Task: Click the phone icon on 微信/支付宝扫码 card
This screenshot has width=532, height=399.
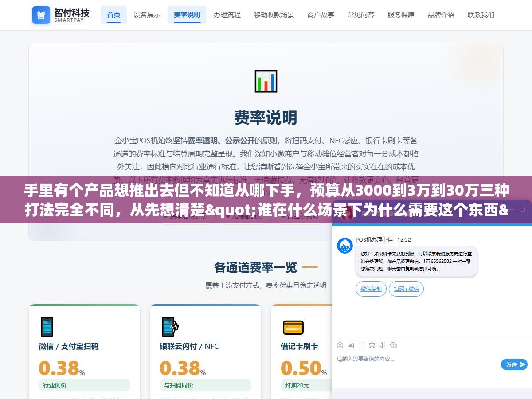Action: point(47,327)
